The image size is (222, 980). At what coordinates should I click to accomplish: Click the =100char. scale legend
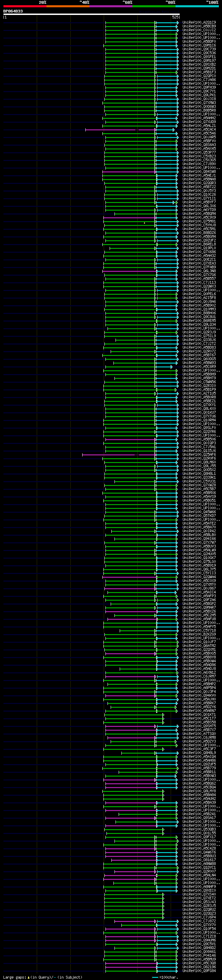pos(165,977)
